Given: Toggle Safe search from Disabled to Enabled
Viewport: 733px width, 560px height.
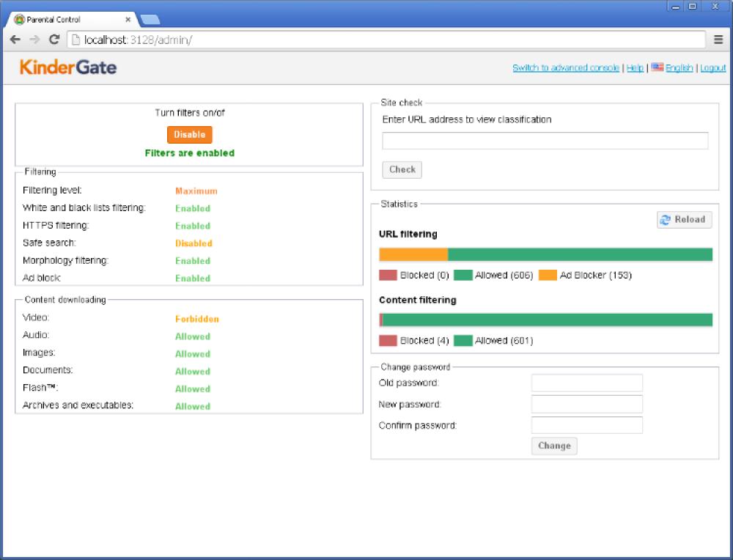Looking at the screenshot, I should 193,243.
